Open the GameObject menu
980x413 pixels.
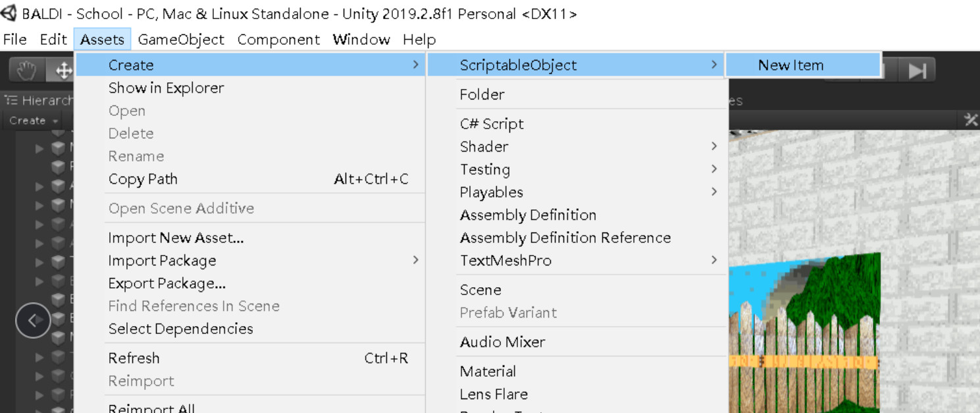181,40
